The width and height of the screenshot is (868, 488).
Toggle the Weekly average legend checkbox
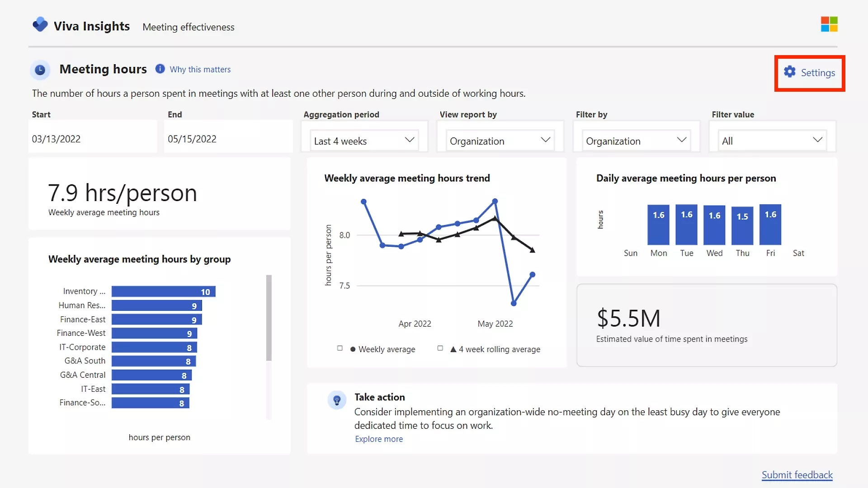pyautogui.click(x=340, y=348)
